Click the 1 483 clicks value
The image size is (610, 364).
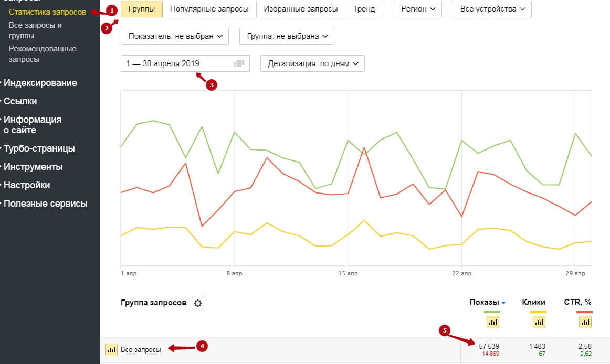click(537, 346)
